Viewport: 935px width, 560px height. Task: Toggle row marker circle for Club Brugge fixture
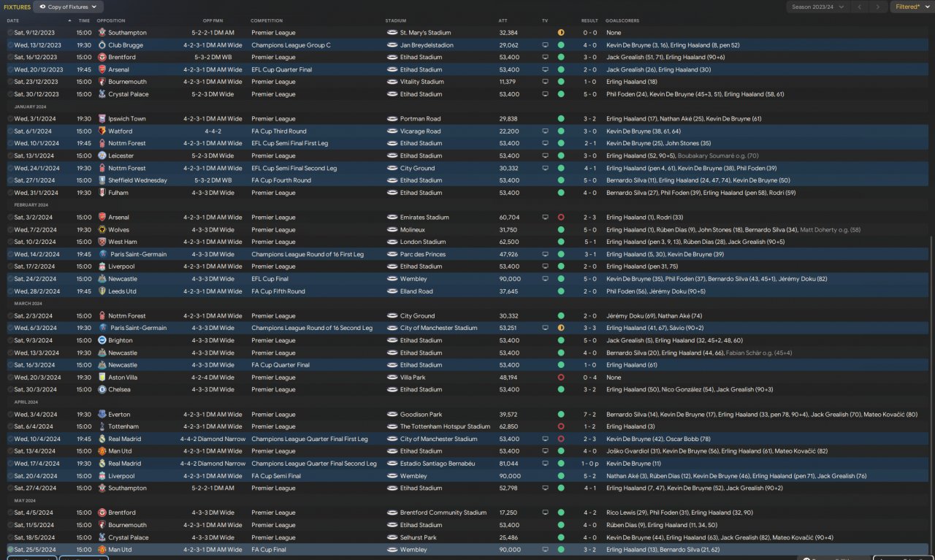(x=10, y=45)
